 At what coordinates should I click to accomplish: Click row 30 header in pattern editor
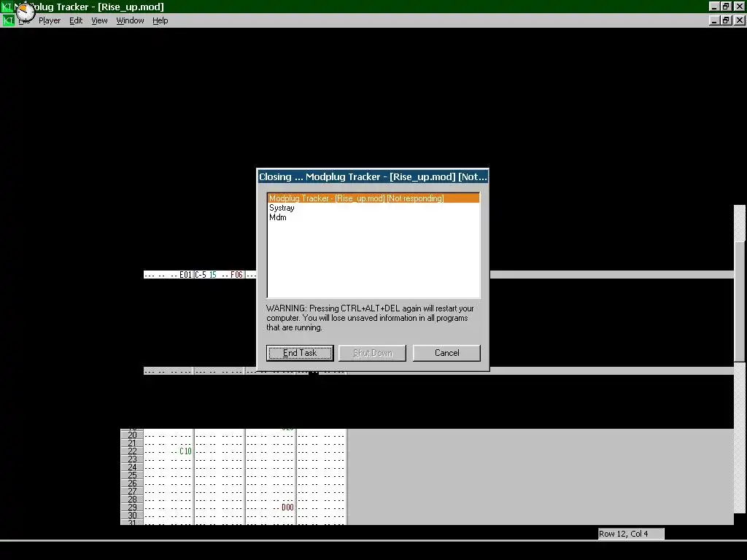point(132,516)
